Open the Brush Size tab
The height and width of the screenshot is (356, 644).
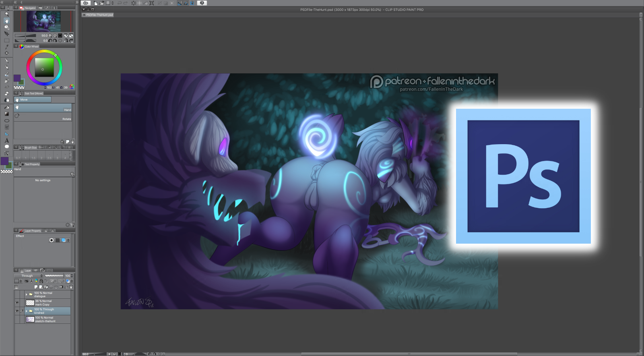coord(28,147)
